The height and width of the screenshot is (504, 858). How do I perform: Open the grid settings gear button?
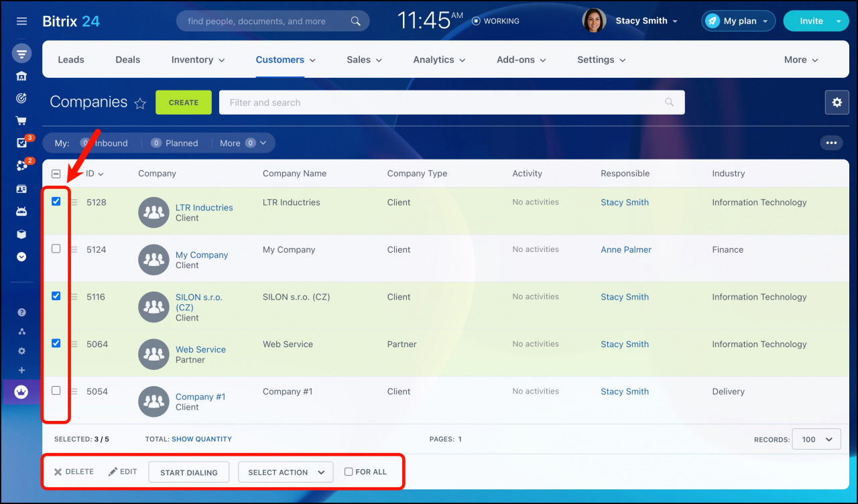837,103
